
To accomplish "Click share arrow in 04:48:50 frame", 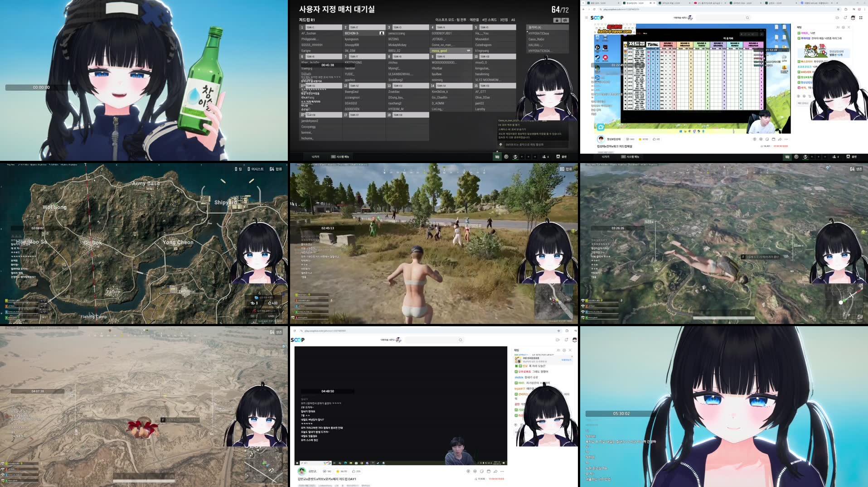I will coord(495,471).
